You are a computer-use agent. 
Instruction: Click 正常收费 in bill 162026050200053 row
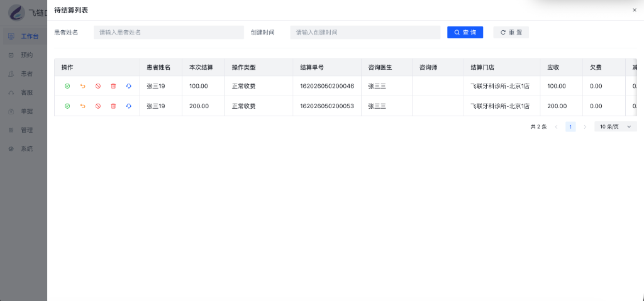click(x=244, y=106)
